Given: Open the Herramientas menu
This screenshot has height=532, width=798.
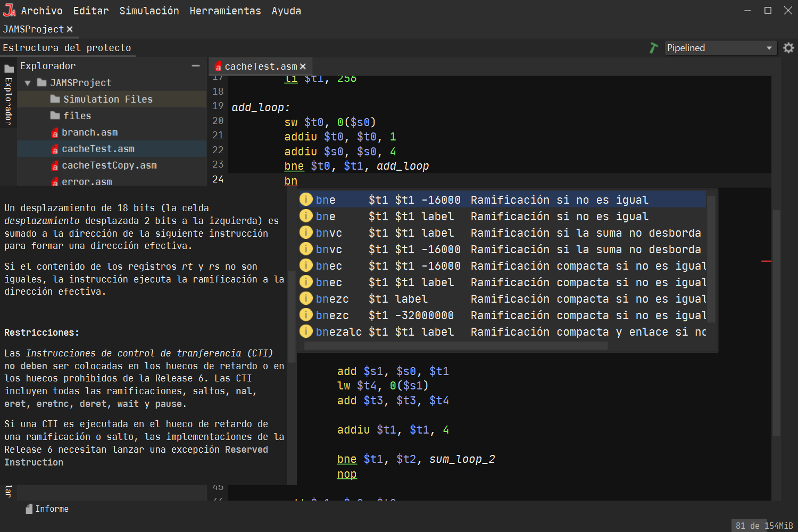Looking at the screenshot, I should click(225, 10).
